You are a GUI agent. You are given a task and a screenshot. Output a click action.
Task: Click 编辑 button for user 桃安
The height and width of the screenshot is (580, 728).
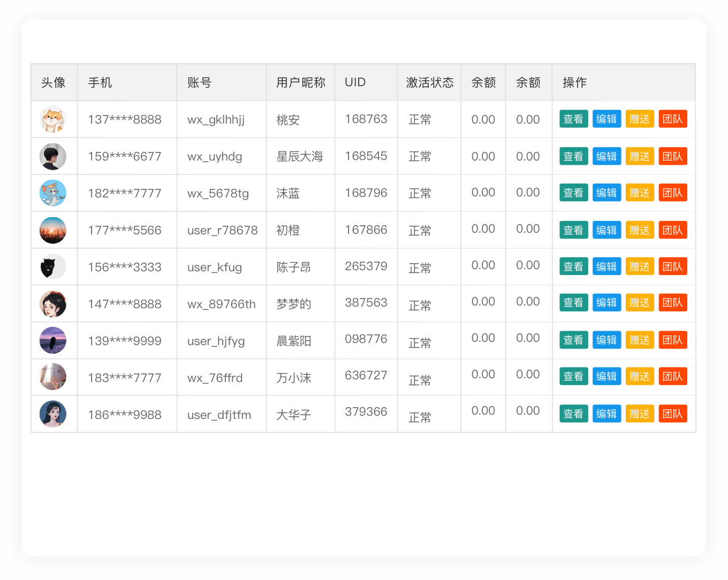tap(606, 119)
